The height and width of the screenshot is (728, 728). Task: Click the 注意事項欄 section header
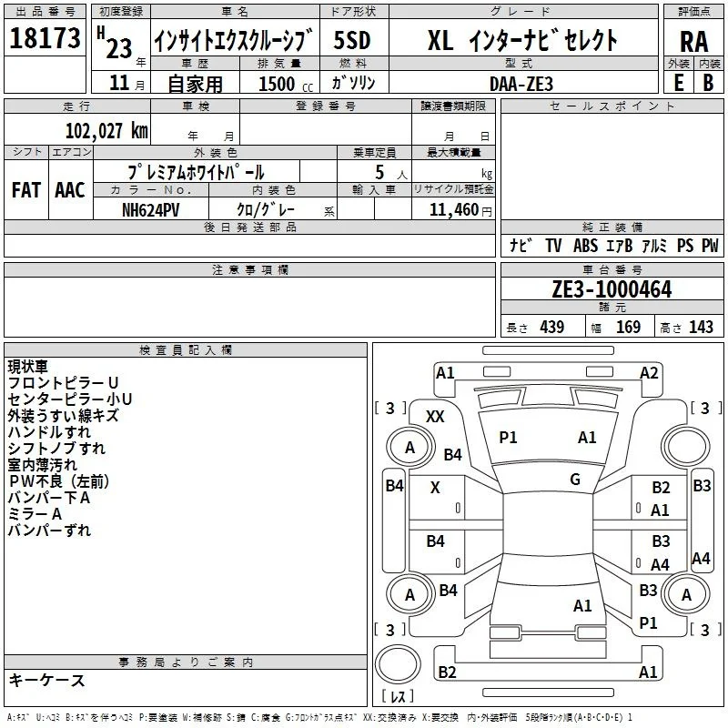tap(249, 269)
